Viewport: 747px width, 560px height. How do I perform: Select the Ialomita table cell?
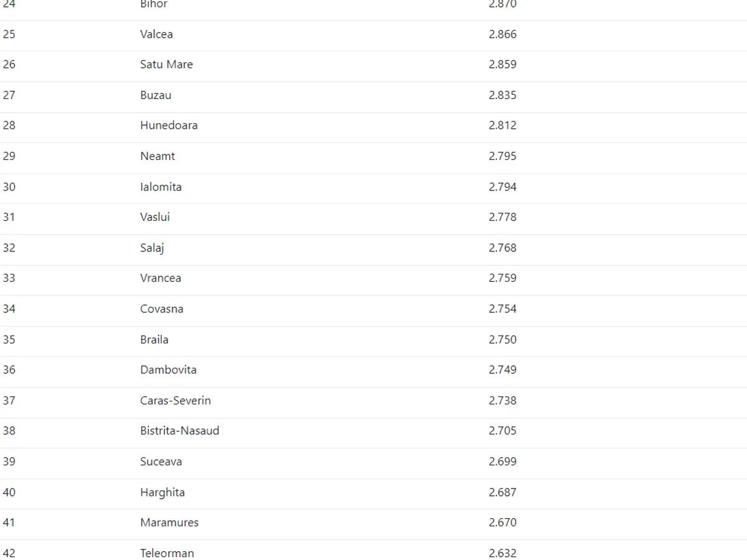161,187
